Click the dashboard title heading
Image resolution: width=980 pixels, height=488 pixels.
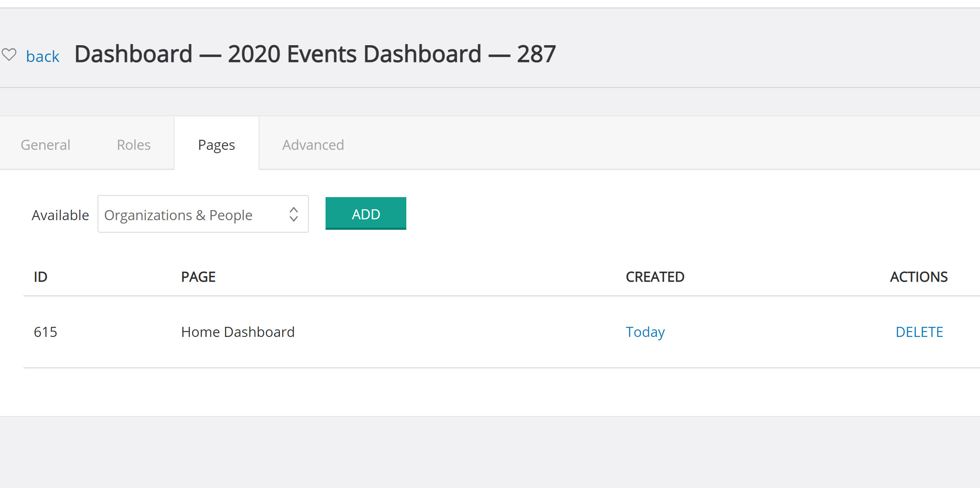[315, 54]
